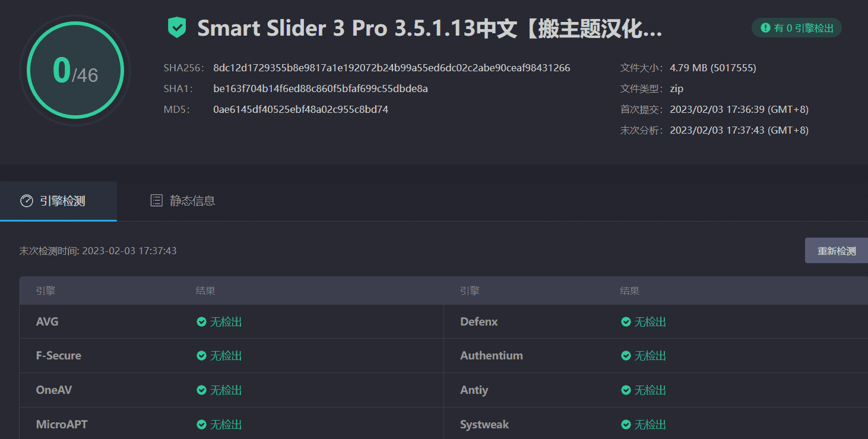The width and height of the screenshot is (868, 439).
Task: Click the file type value zip
Action: (x=677, y=89)
